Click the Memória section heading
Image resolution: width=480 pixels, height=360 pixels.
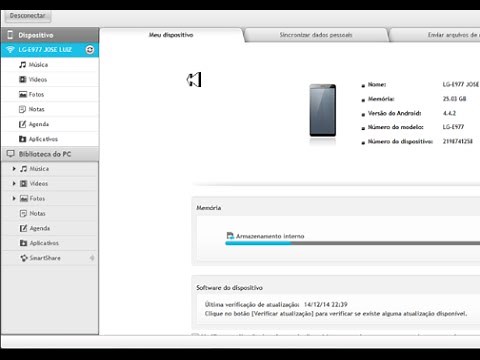click(209, 208)
